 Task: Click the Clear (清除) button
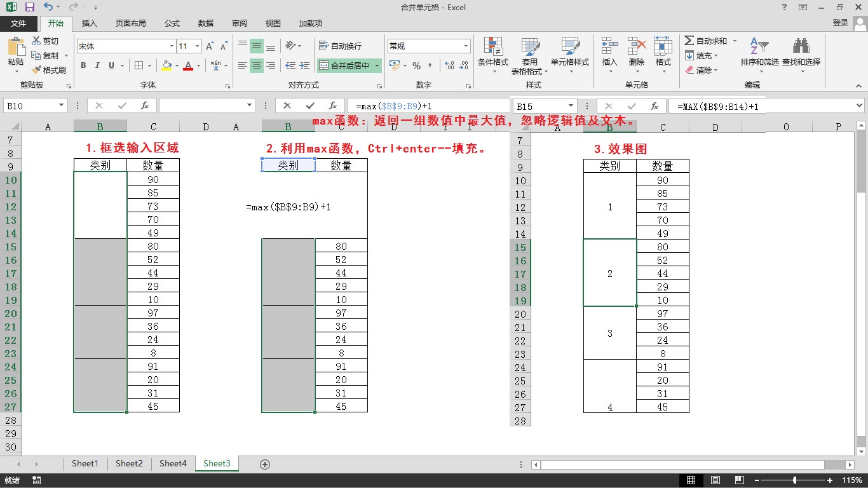(701, 70)
